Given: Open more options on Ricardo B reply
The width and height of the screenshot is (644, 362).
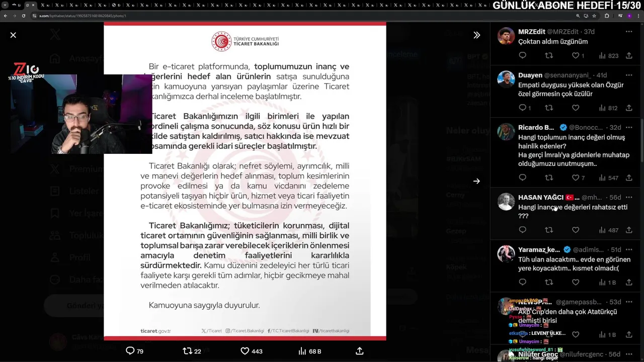Looking at the screenshot, I should coord(629,127).
